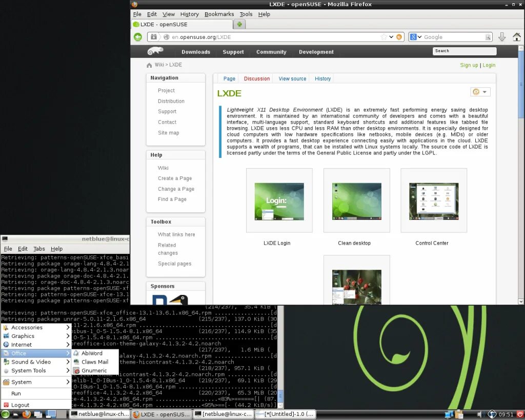Open the Firefox downloads arrow
Viewport: 525px width, 420px height.
pos(501,37)
